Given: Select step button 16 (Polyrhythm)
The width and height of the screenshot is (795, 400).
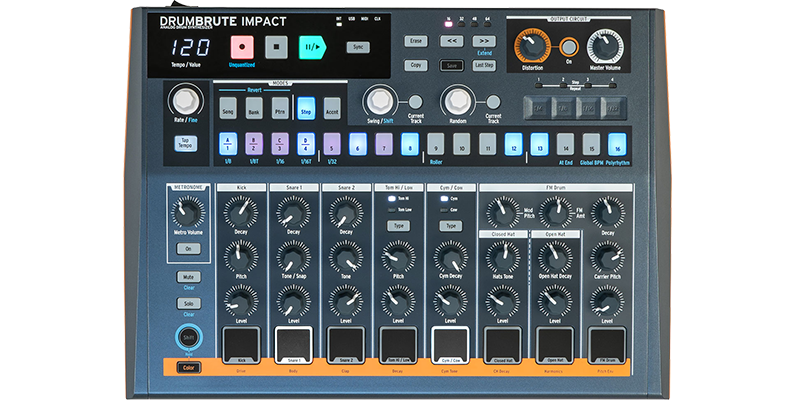Looking at the screenshot, I should 617,144.
